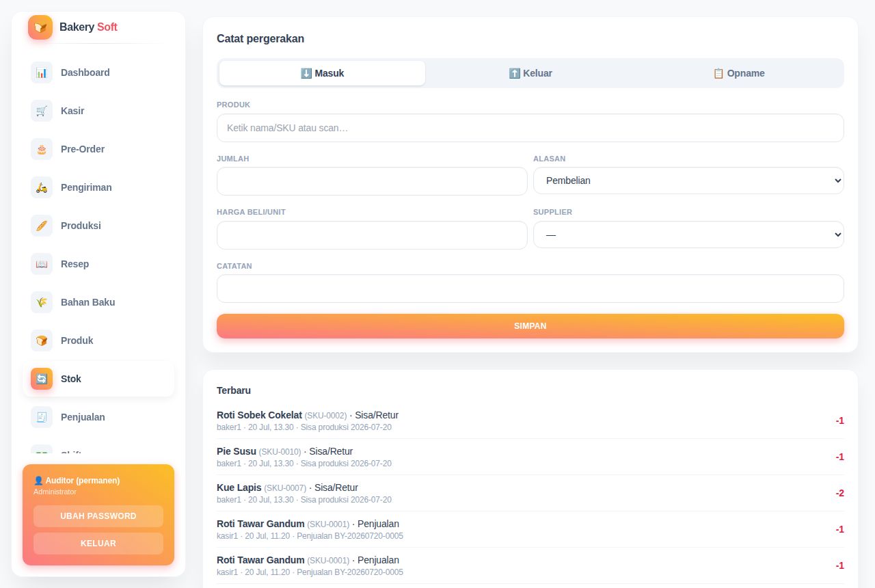875x588 pixels.
Task: Open the Dashboard chart icon
Action: click(x=42, y=72)
